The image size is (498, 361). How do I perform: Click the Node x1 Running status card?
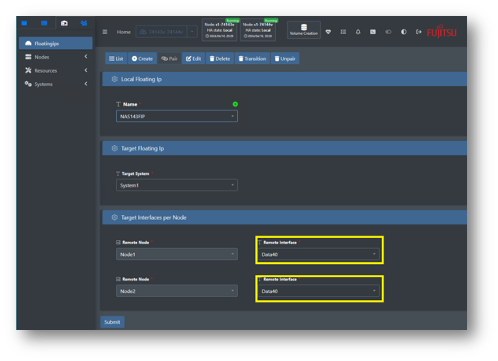[x=219, y=30]
